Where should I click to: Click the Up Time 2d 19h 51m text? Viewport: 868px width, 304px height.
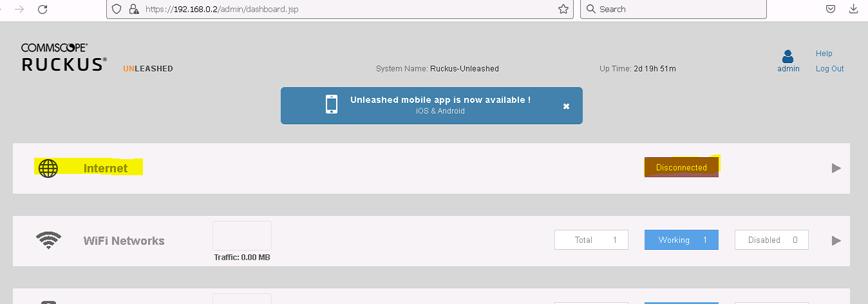pyautogui.click(x=637, y=69)
